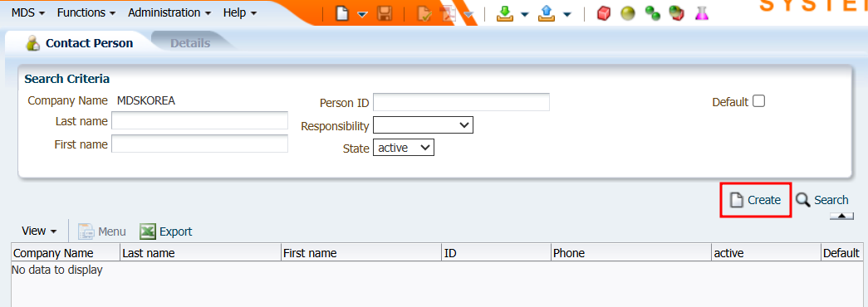This screenshot has height=307, width=868.
Task: Click the green download arrow icon
Action: [x=505, y=13]
